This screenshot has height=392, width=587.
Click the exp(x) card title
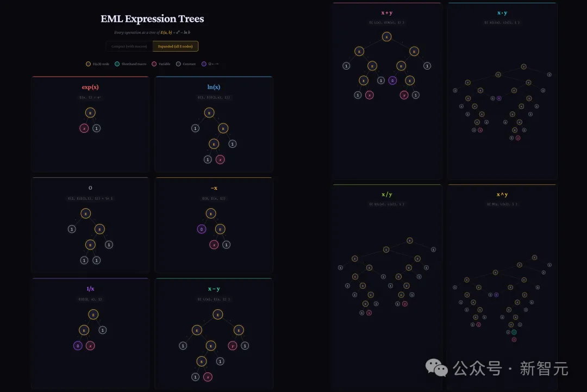tap(90, 87)
